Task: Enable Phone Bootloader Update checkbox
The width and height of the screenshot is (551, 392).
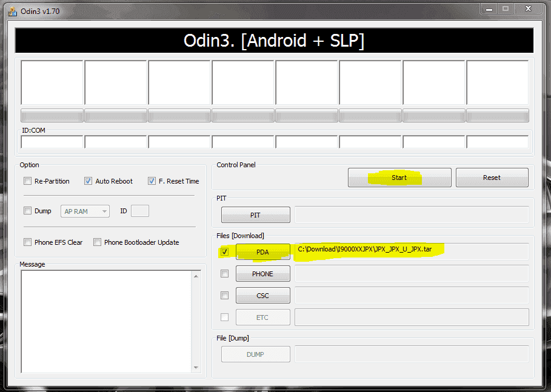Action: pos(98,242)
